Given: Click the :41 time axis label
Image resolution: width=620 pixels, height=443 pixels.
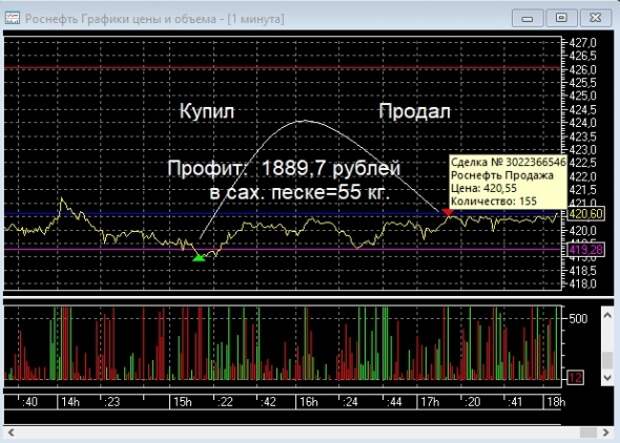Looking at the screenshot, I should 515,402.
